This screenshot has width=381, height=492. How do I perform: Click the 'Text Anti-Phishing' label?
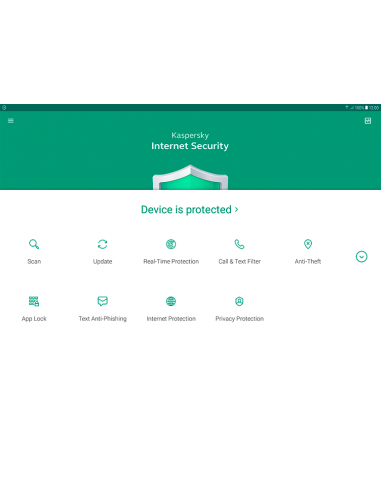point(102,319)
